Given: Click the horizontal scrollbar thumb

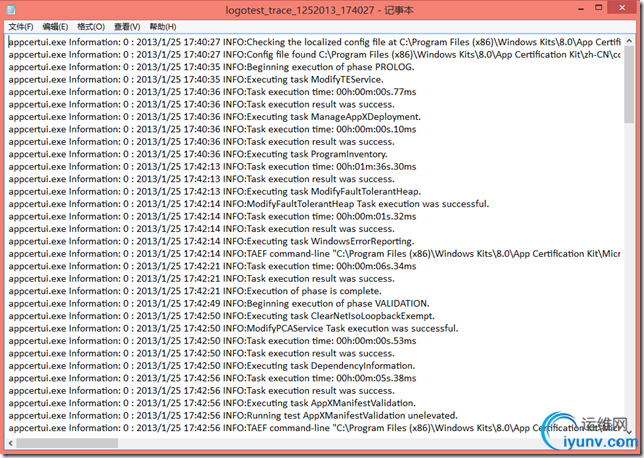Looking at the screenshot, I should click(x=67, y=443).
